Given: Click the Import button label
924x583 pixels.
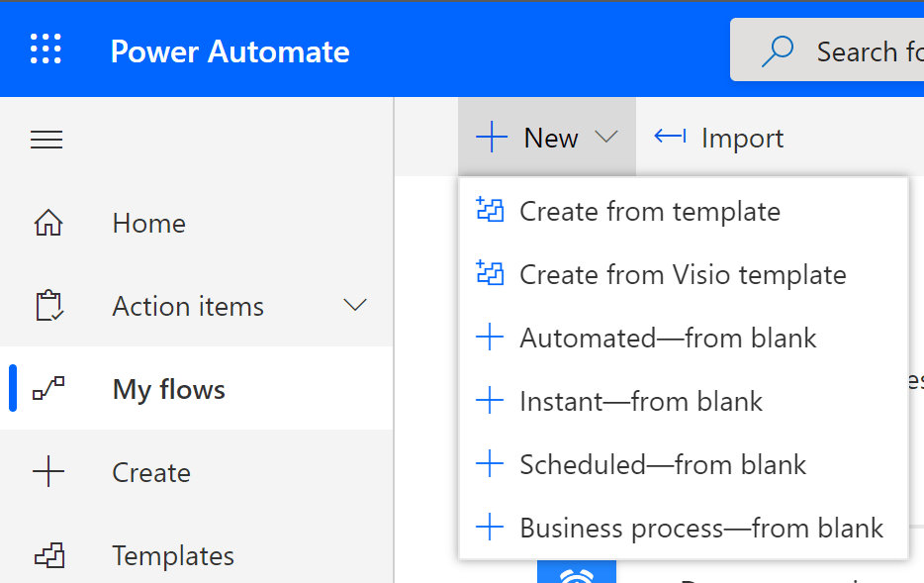Looking at the screenshot, I should 742,139.
